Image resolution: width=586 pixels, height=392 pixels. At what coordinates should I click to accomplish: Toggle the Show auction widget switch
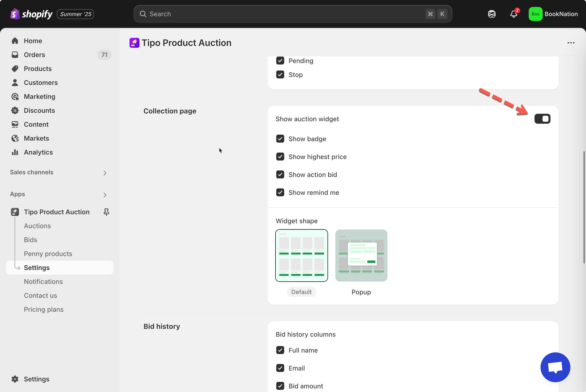[542, 119]
